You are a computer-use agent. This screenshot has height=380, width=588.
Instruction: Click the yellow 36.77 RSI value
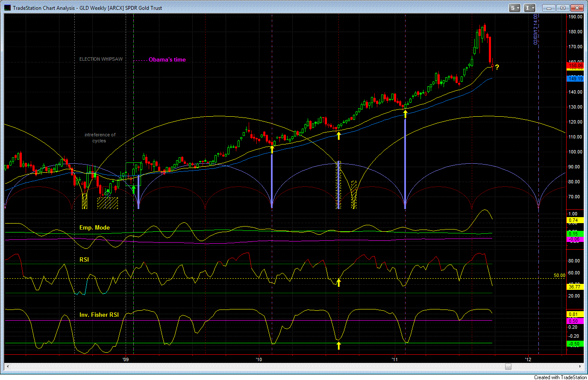coord(575,287)
